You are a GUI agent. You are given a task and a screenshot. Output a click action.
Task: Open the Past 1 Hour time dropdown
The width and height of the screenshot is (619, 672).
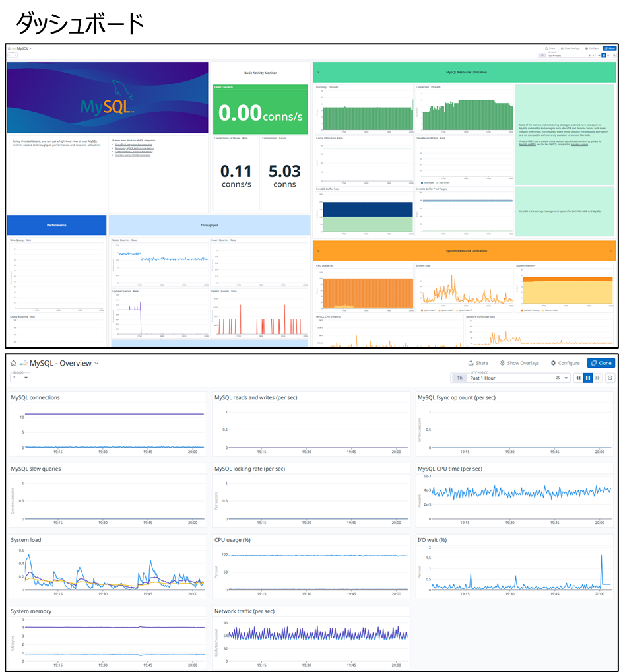click(x=566, y=378)
